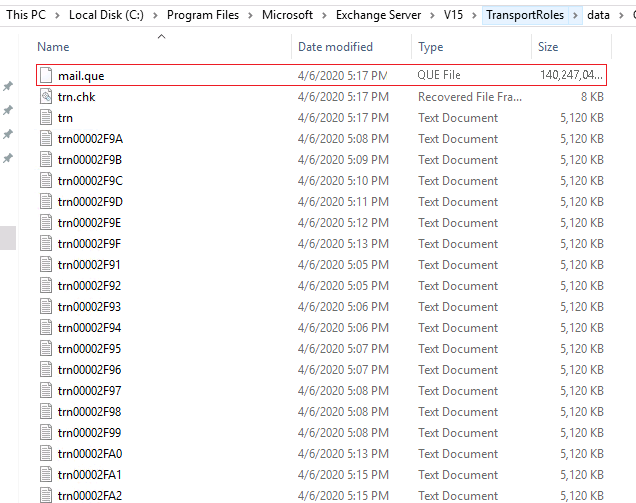Image resolution: width=636 pixels, height=503 pixels.
Task: Expand chevron after Exchange Server breadcrumb
Action: click(x=432, y=15)
